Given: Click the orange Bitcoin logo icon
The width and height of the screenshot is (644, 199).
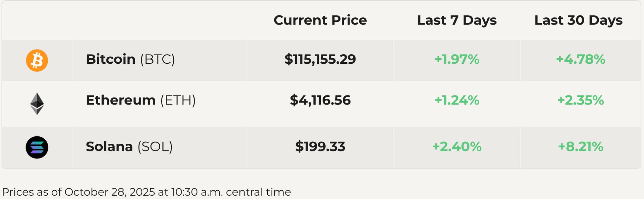Looking at the screenshot, I should (x=37, y=61).
